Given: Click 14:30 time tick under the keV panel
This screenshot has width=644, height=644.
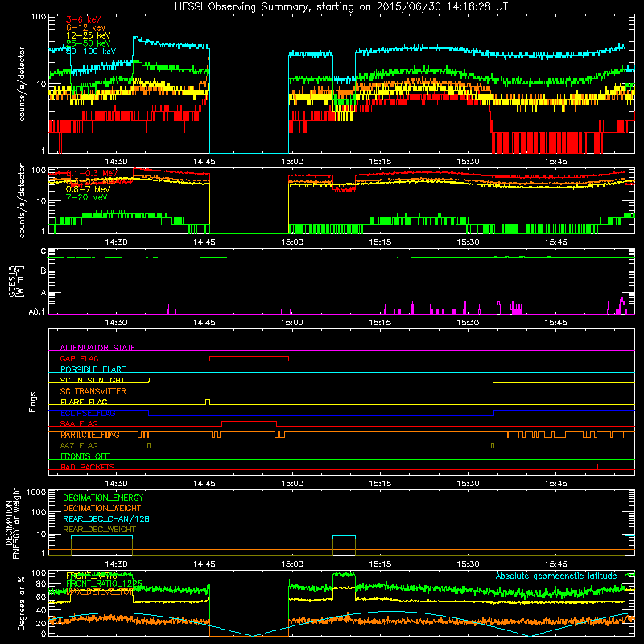Looking at the screenshot, I should (116, 162).
